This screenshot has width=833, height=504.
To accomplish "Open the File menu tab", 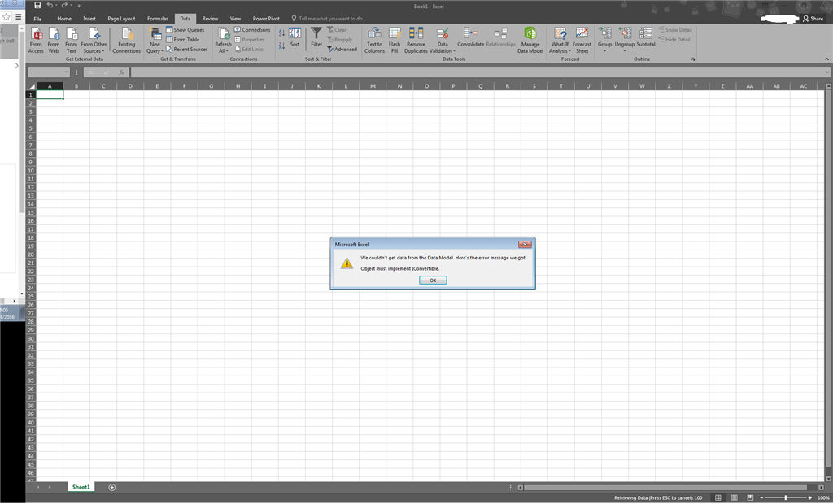I will (x=37, y=19).
